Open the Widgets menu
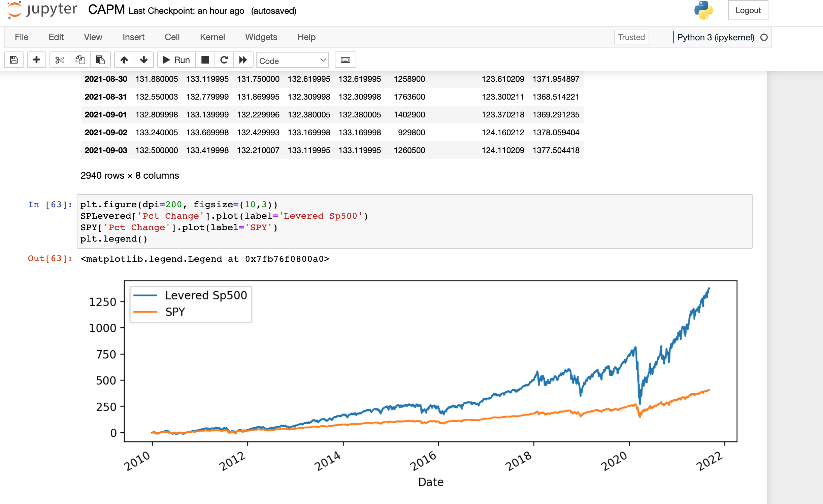The height and width of the screenshot is (504, 823). (x=261, y=37)
